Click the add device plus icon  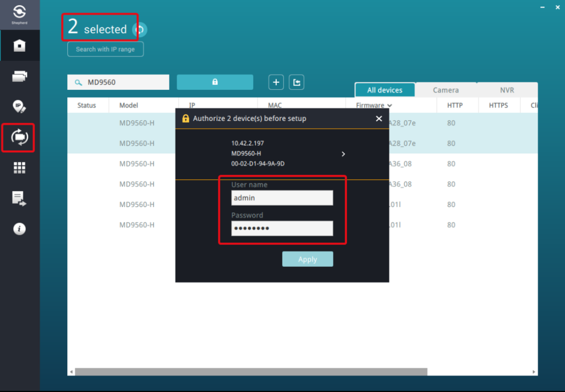tap(276, 82)
